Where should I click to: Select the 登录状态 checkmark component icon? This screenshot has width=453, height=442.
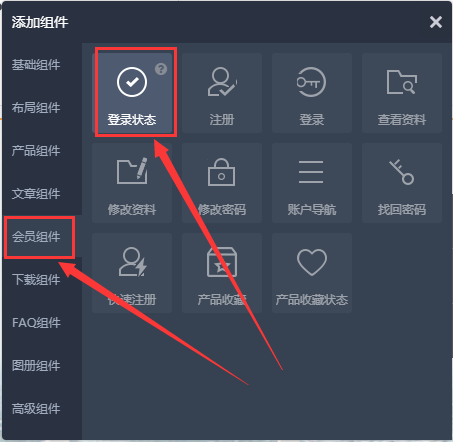[132, 82]
